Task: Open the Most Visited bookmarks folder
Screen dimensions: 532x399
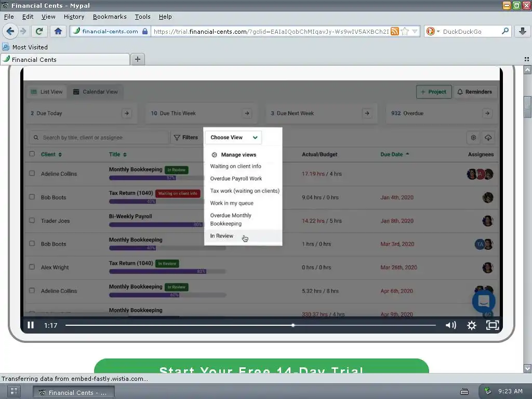Action: tap(25, 47)
